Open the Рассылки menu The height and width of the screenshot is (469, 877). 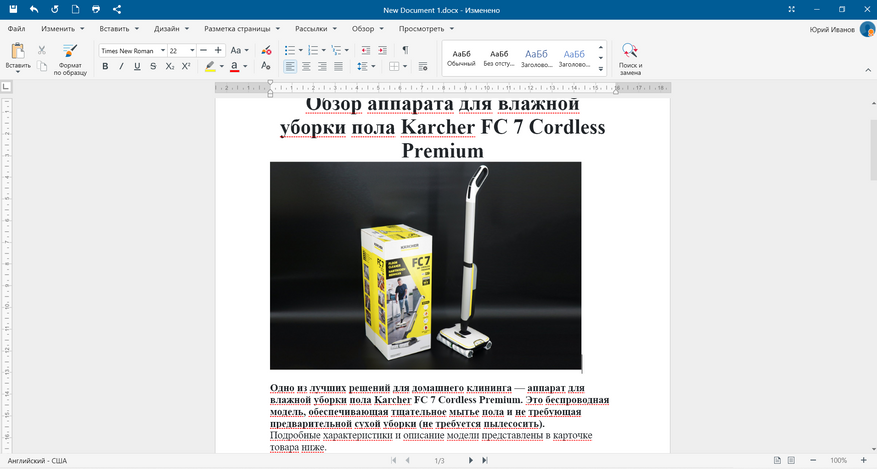[315, 29]
